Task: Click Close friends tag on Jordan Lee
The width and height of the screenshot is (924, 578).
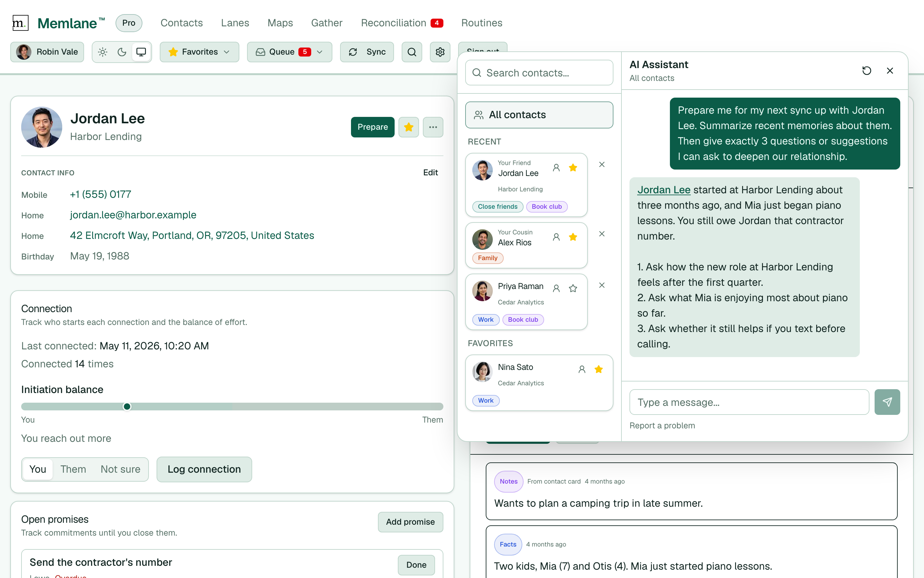Action: (x=498, y=206)
